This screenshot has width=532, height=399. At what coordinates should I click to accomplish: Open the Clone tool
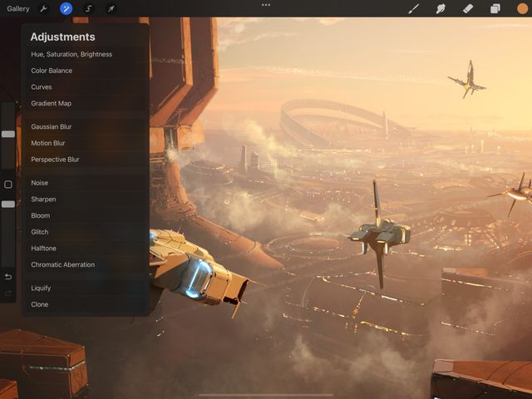tap(87, 304)
